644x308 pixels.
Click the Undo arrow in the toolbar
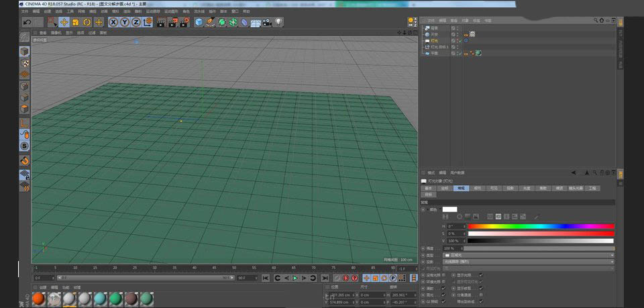point(27,22)
